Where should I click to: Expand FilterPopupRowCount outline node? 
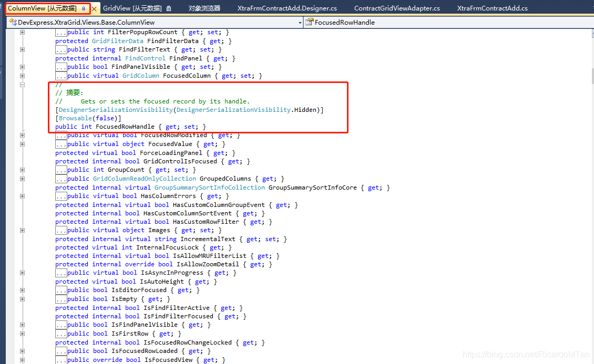point(23,32)
